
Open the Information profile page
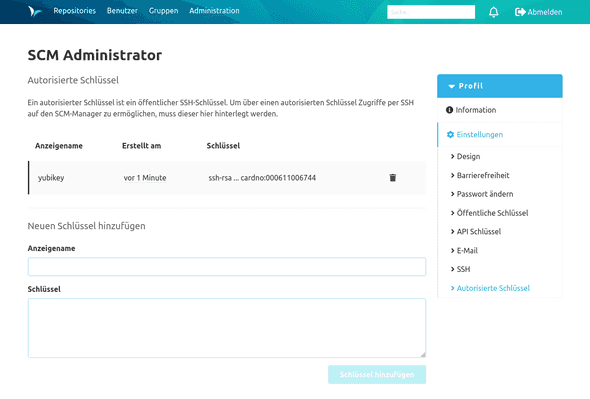pos(500,110)
